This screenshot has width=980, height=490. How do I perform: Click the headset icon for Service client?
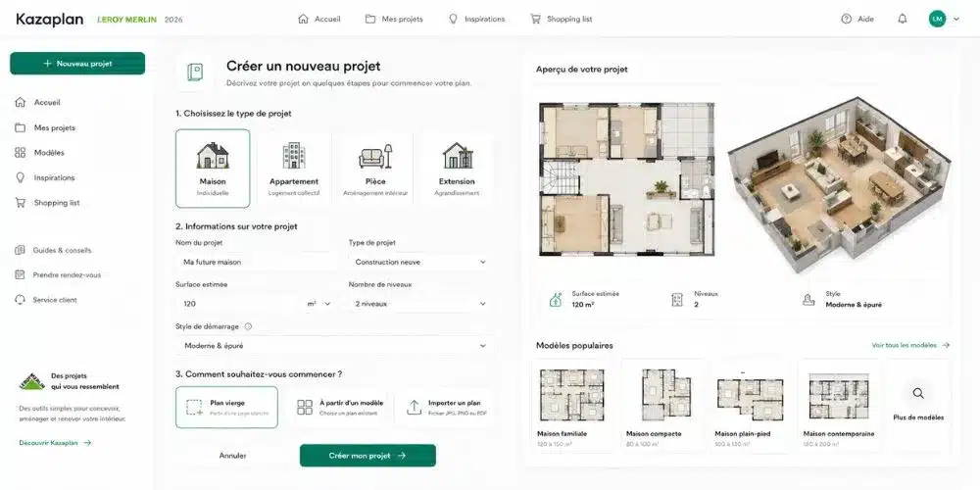click(x=20, y=300)
